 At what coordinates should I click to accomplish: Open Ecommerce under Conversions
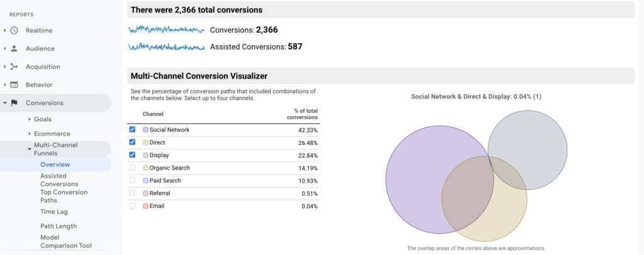pyautogui.click(x=52, y=134)
